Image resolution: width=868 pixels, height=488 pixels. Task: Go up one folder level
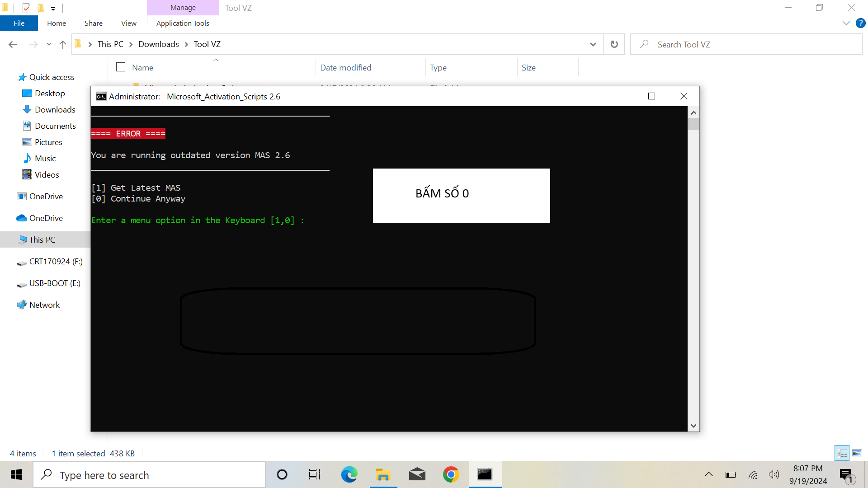click(x=63, y=44)
